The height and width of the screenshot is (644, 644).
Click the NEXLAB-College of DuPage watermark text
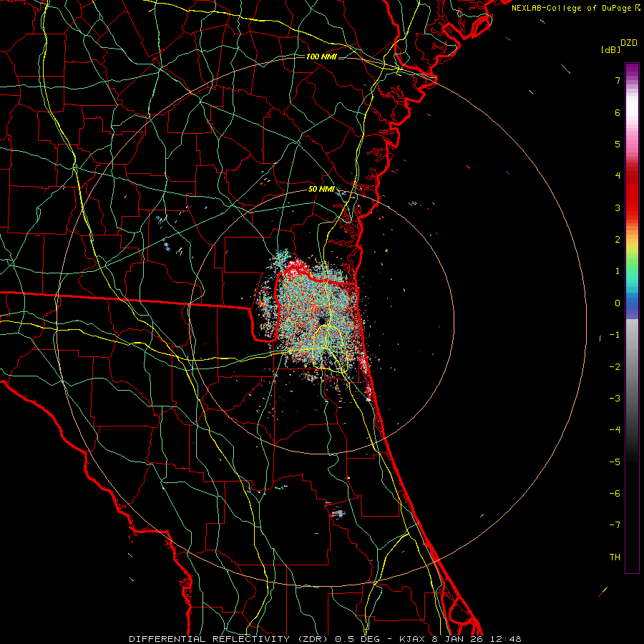(x=575, y=8)
